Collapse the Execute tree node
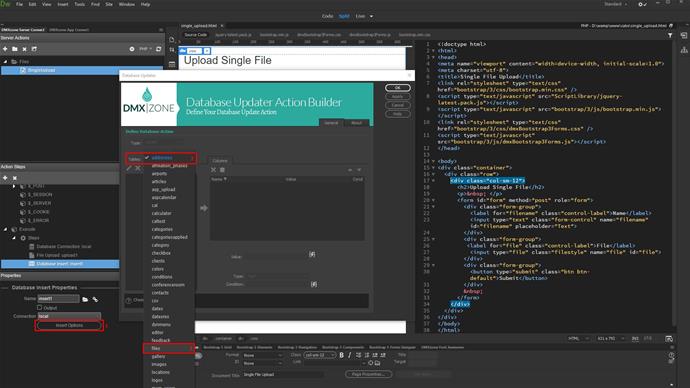Screen dimensions: 690x388 (x=5, y=229)
